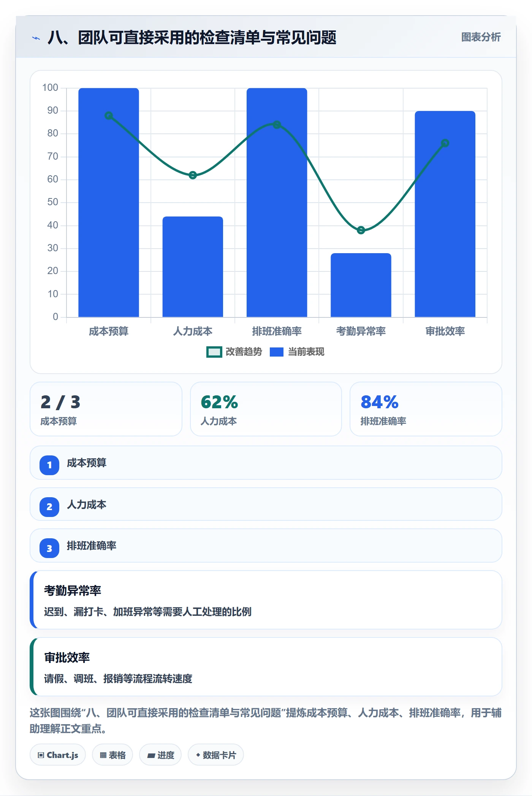Click the Chart.js tag
Screen dimensions: 532x796
[58, 755]
